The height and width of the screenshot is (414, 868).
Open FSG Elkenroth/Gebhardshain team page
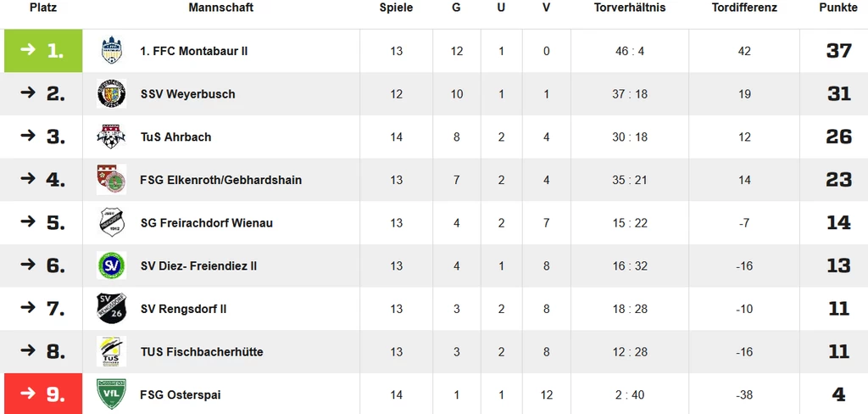(x=221, y=180)
